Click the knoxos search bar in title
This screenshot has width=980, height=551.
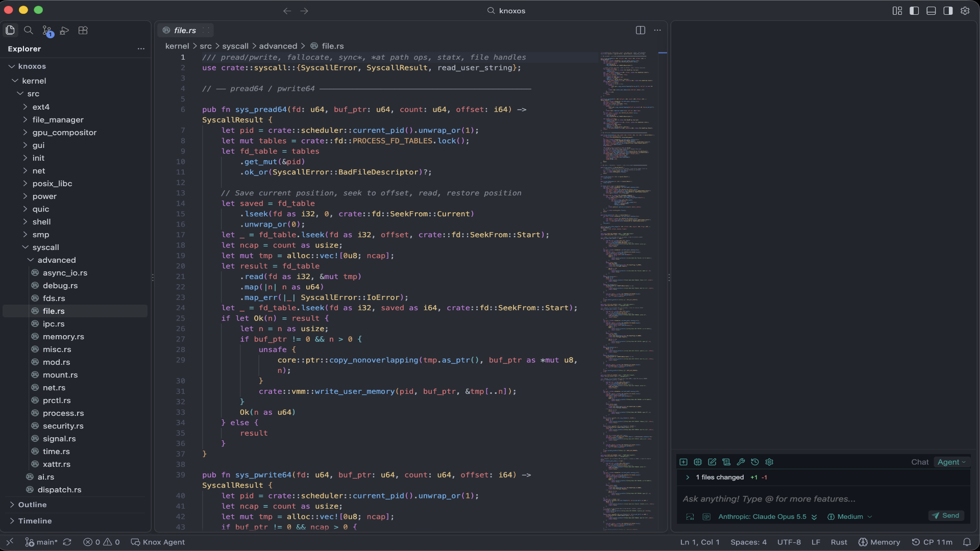pos(506,11)
